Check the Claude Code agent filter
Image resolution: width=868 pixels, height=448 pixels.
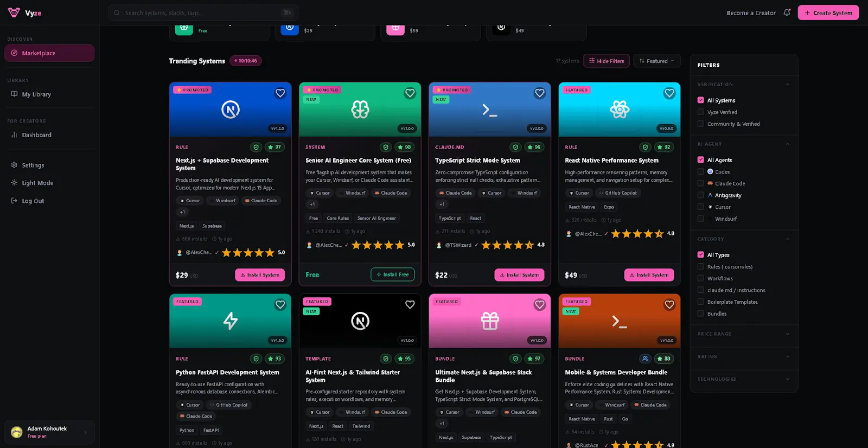[x=701, y=183]
